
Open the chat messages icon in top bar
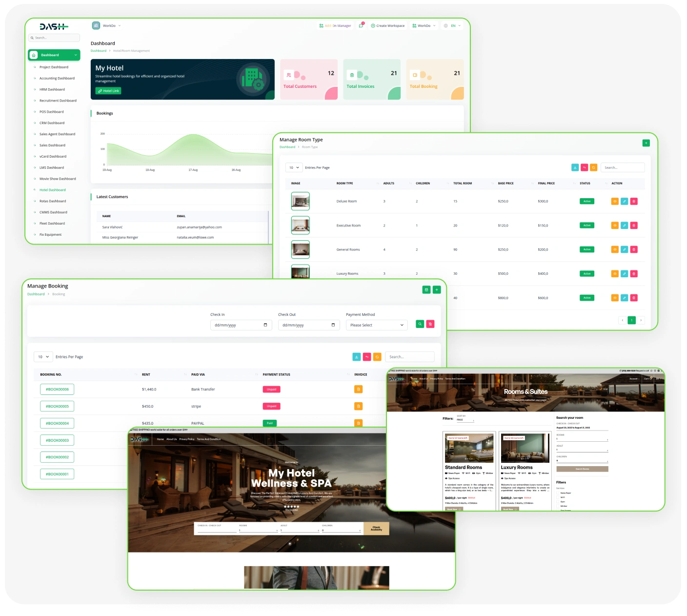(361, 26)
